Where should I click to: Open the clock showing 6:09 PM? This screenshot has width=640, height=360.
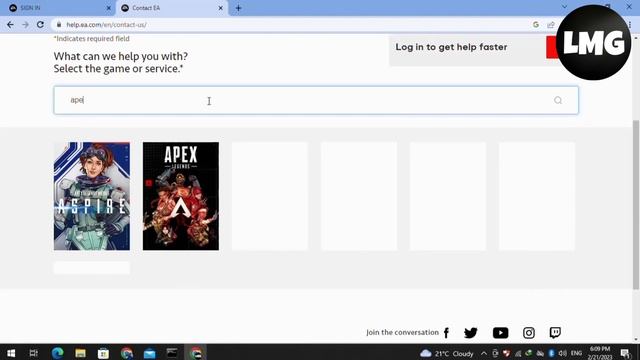(600, 353)
